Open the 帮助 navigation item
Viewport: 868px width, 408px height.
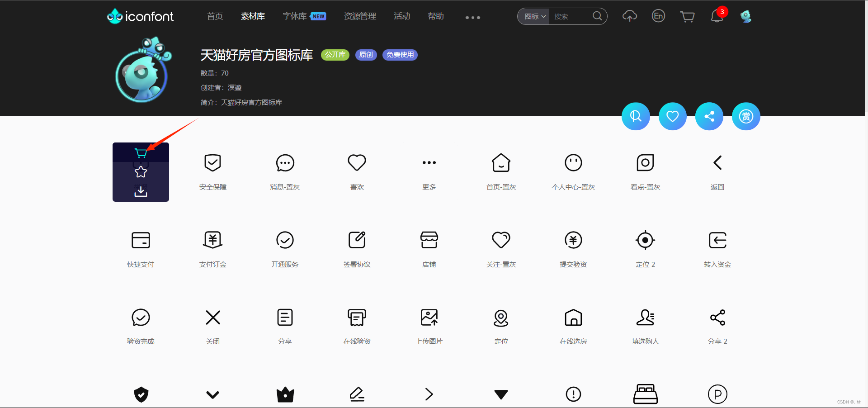coord(436,16)
